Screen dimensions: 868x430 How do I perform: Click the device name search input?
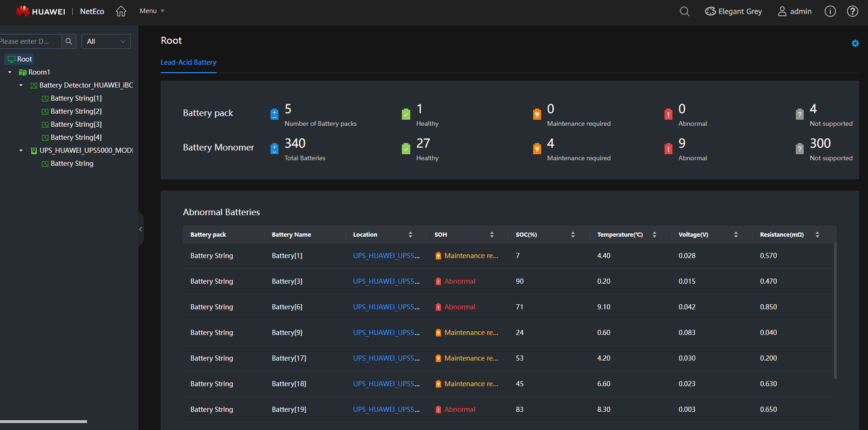point(29,41)
